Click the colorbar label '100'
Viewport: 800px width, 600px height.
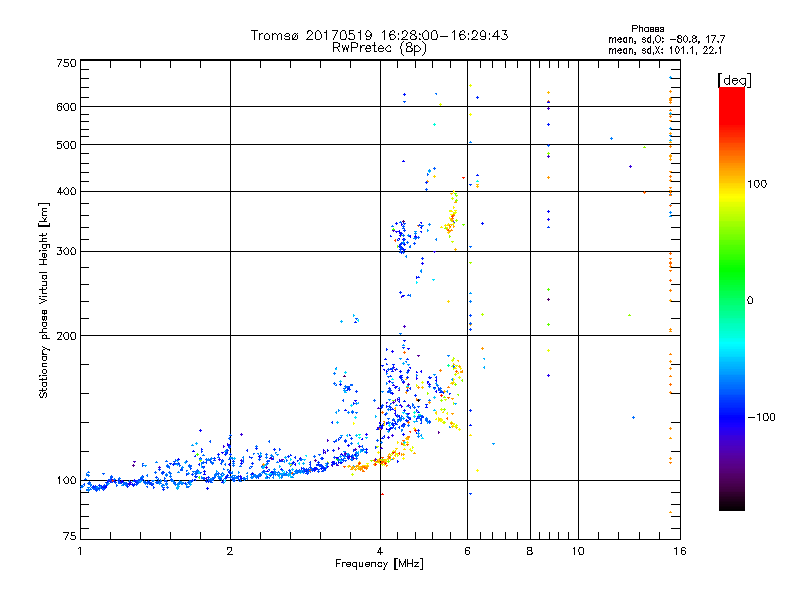[757, 184]
